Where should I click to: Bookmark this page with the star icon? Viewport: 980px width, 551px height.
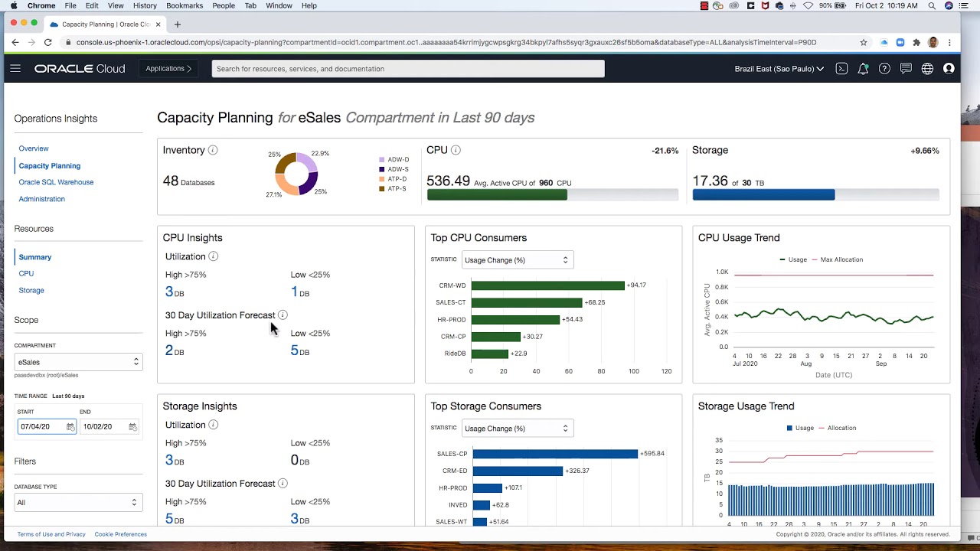click(x=864, y=42)
